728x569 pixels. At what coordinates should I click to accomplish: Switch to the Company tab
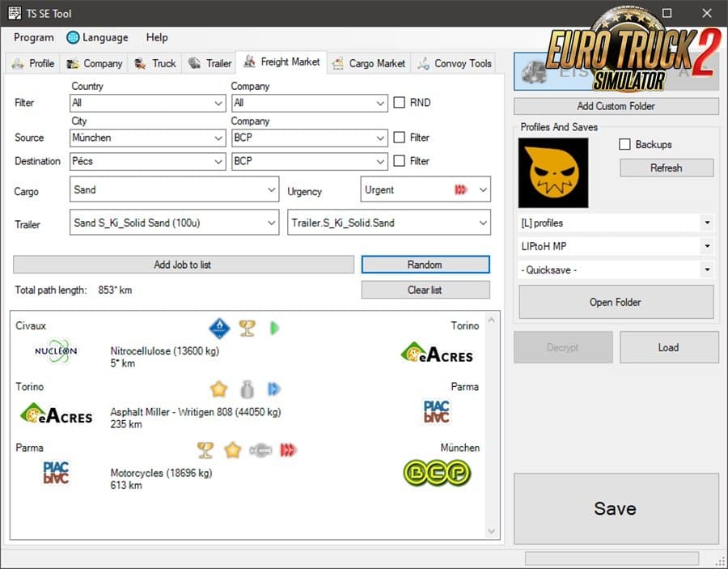[95, 64]
